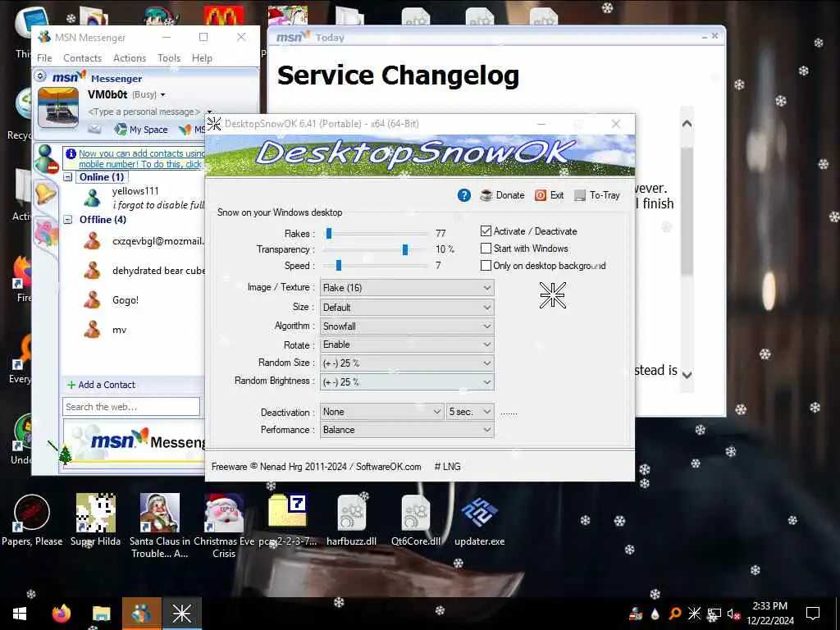Open the Random Size dropdown
The width and height of the screenshot is (840, 630).
click(407, 363)
